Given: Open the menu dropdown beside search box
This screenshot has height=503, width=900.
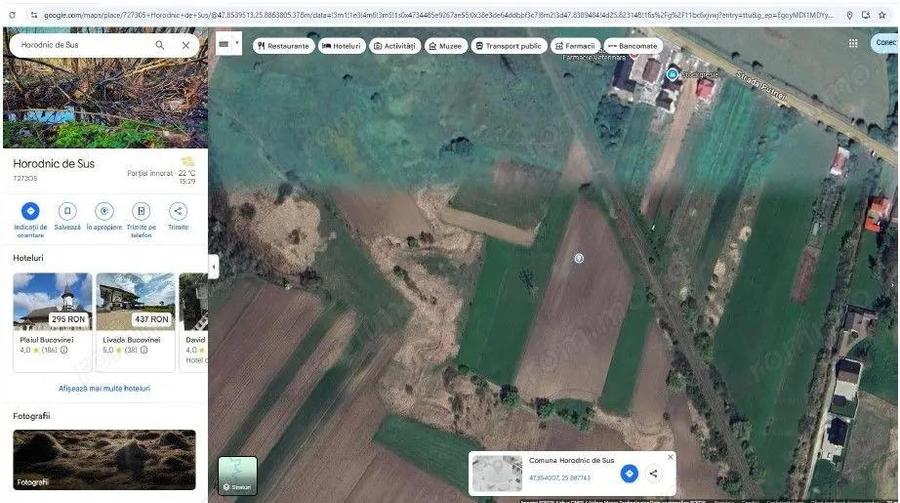Looking at the screenshot, I should click(x=229, y=44).
